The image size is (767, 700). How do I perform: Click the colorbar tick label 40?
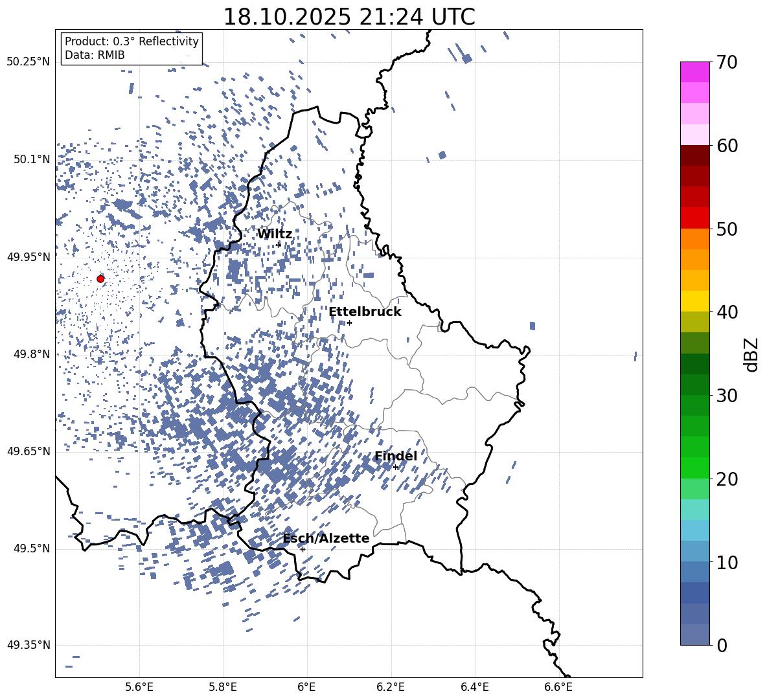point(727,312)
